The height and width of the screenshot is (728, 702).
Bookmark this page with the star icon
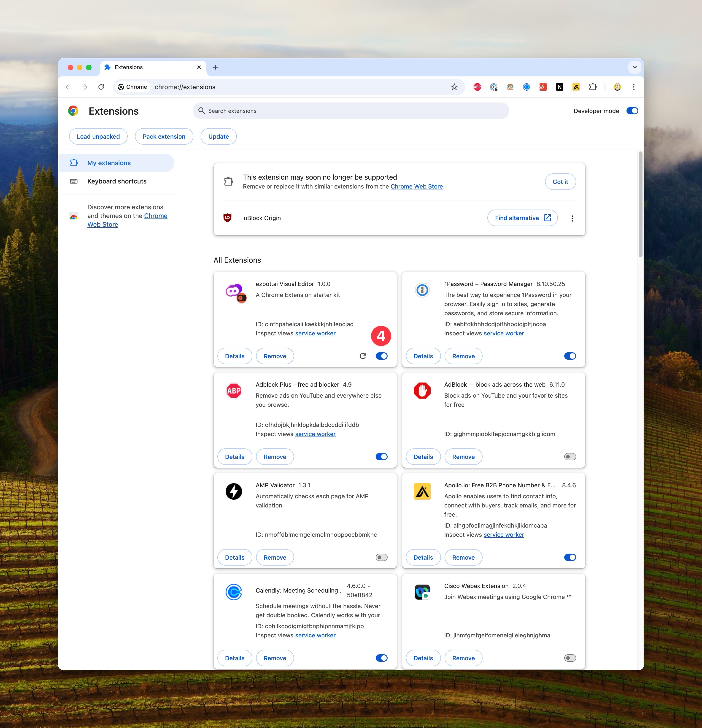(x=454, y=87)
